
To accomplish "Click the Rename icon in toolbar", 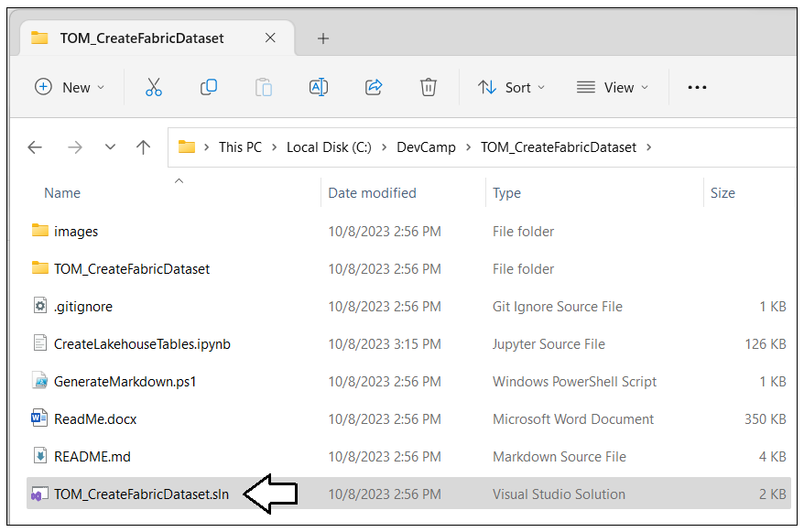I will pyautogui.click(x=319, y=87).
